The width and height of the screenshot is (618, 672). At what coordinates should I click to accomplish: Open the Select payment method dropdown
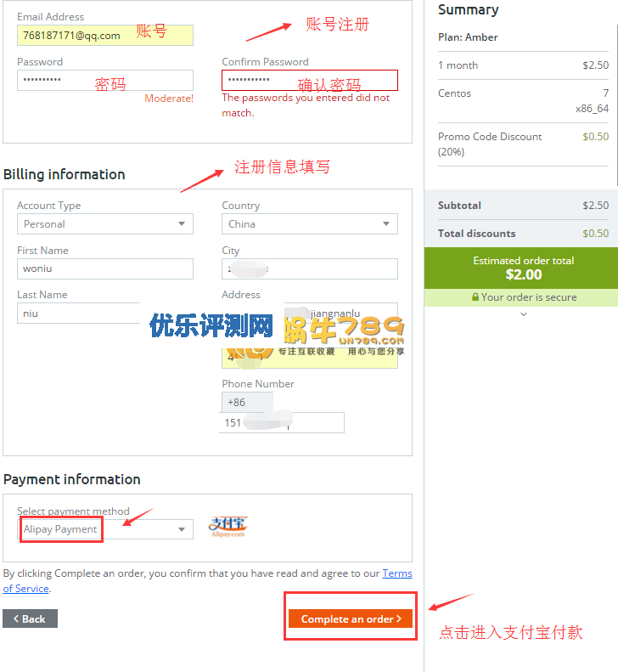(105, 529)
